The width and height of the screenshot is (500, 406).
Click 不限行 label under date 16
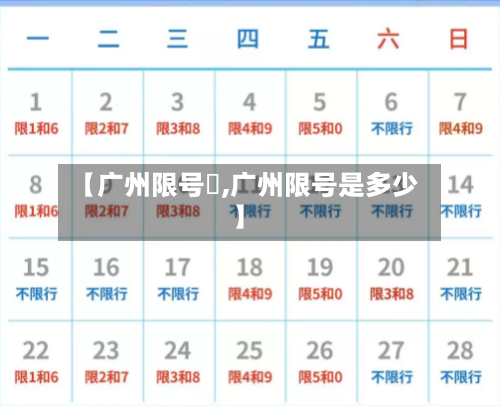(x=107, y=294)
